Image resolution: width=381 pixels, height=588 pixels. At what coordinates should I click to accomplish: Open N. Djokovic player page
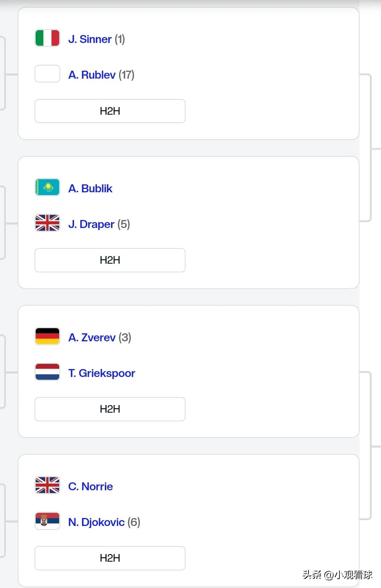[x=97, y=522]
